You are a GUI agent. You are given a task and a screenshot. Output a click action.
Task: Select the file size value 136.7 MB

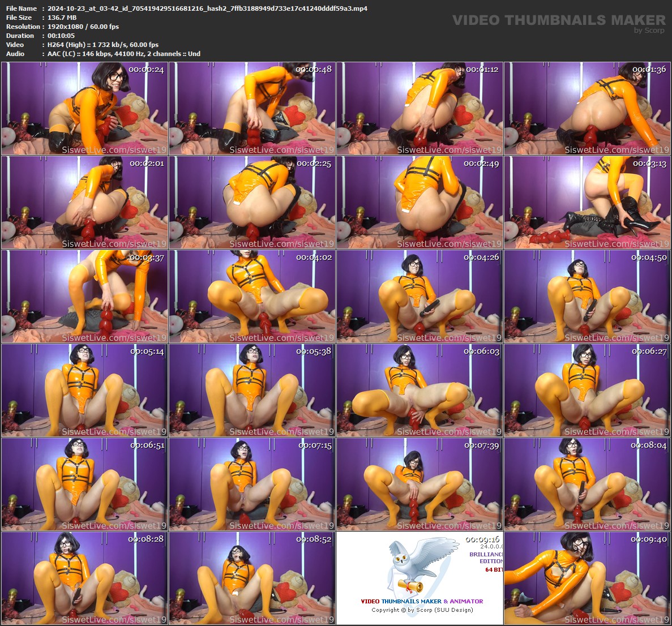62,18
